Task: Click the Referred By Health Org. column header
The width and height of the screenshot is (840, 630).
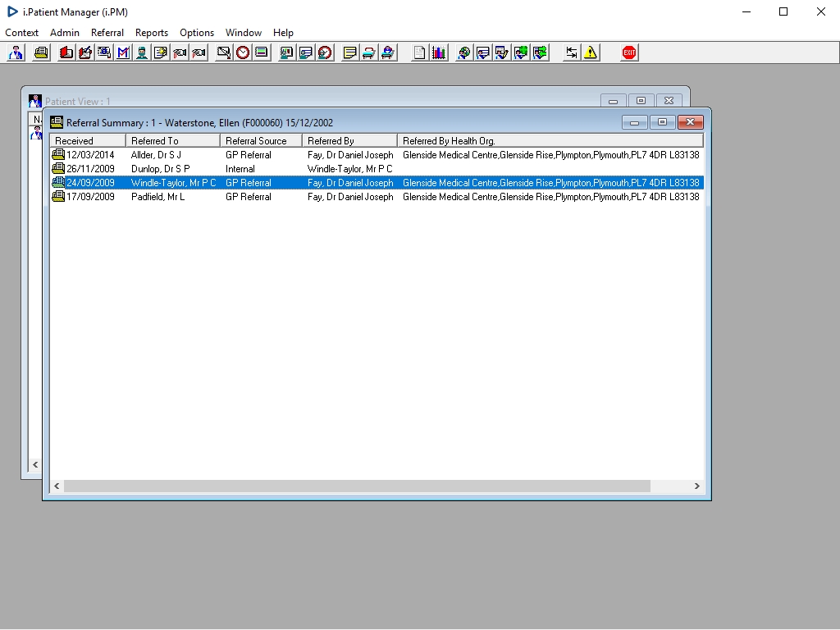Action: click(550, 141)
